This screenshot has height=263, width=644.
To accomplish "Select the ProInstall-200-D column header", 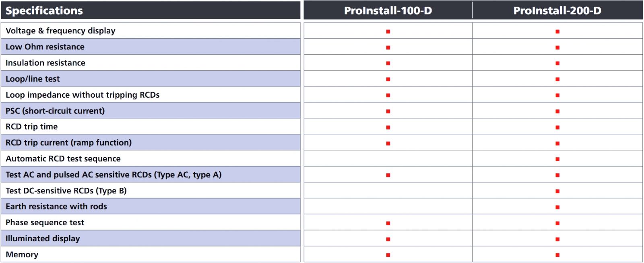I will [x=557, y=10].
